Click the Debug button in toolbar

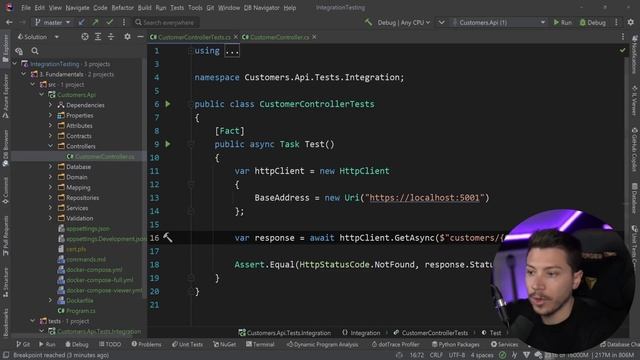coord(593,22)
